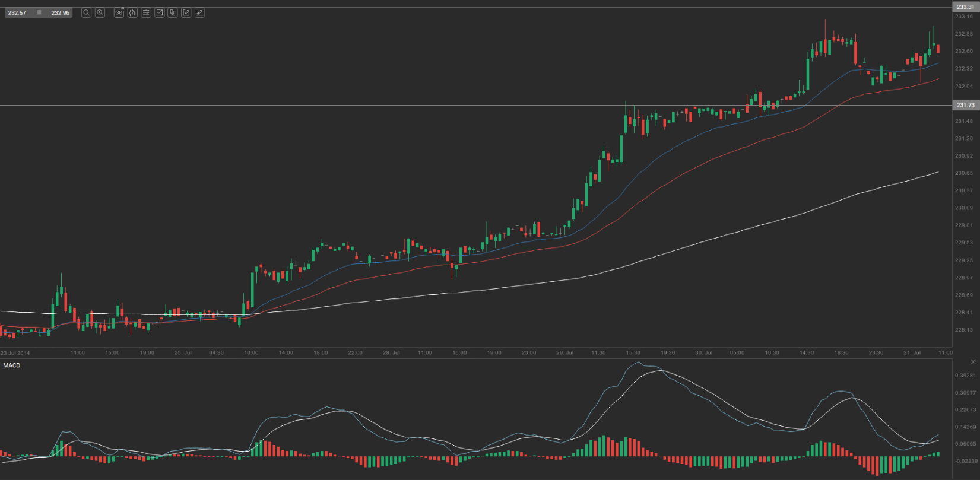
Task: Open the 30-minute timeframe selector
Action: (119, 12)
